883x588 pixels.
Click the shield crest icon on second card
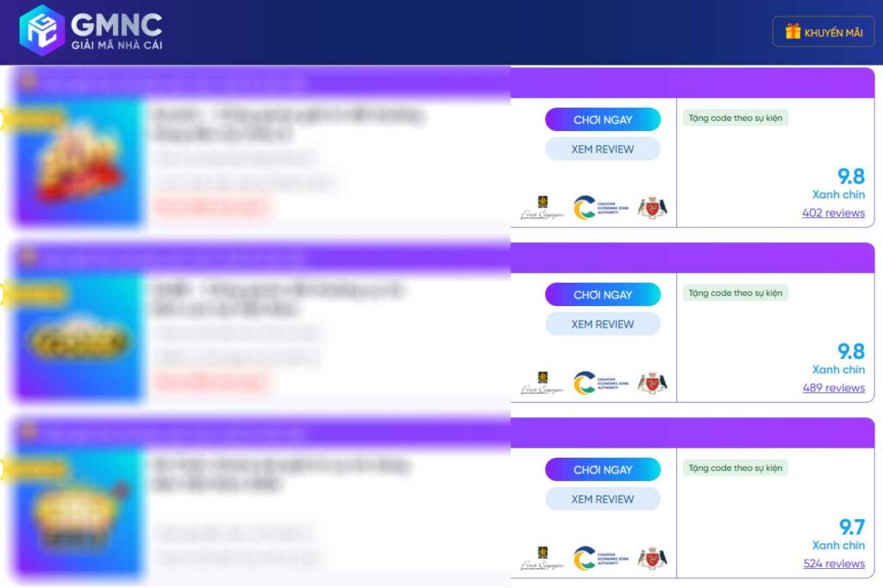(653, 383)
